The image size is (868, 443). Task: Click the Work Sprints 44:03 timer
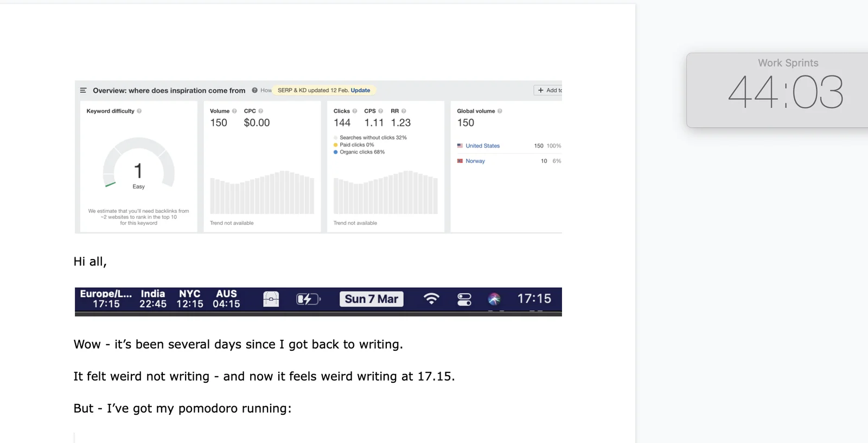click(786, 92)
